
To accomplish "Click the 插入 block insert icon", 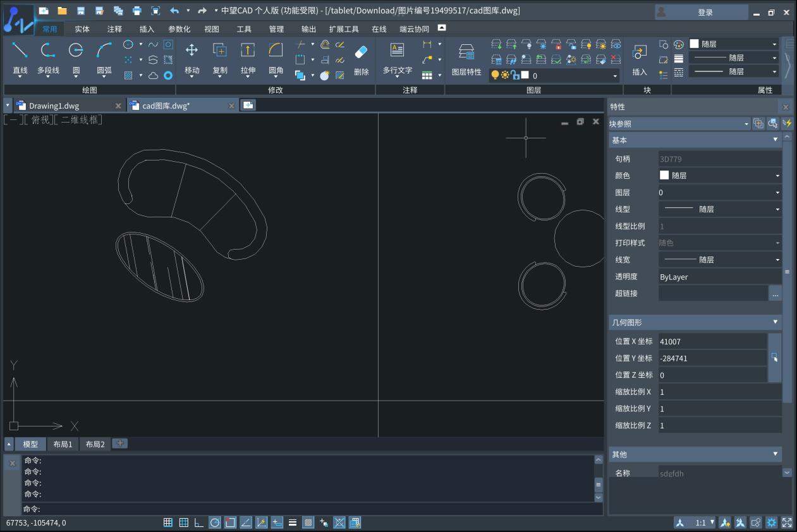I will point(640,52).
